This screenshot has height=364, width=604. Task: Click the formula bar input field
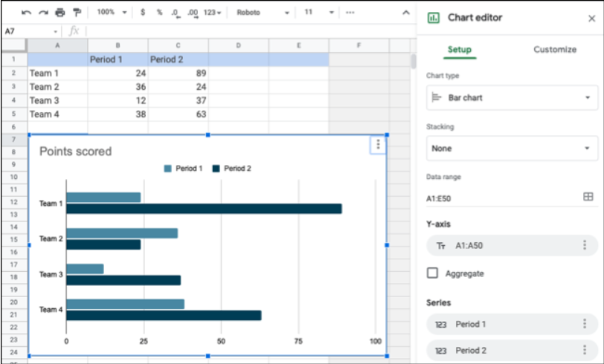[245, 31]
